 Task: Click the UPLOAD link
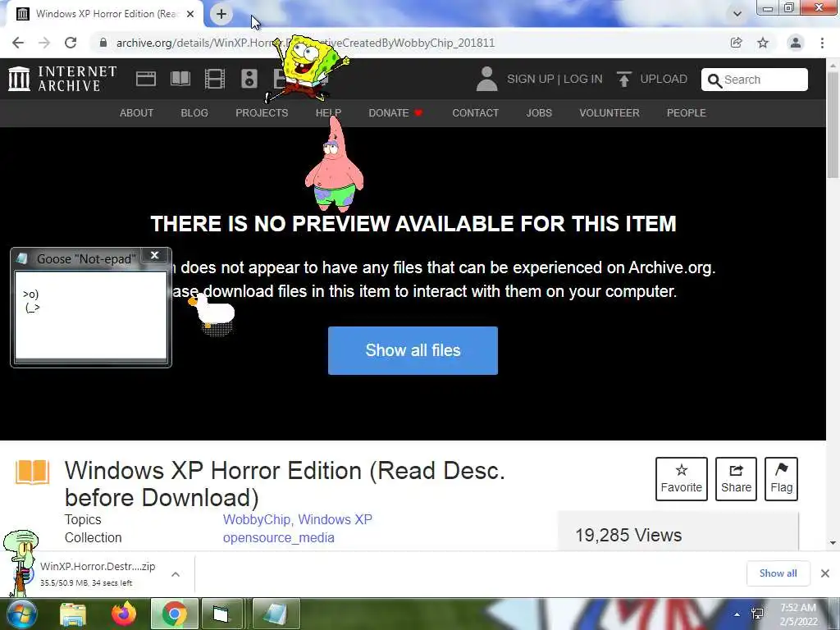[664, 80]
